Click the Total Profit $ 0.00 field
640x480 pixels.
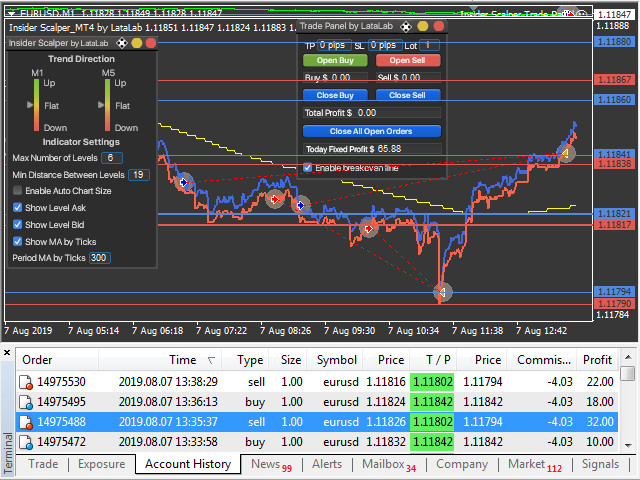point(372,113)
